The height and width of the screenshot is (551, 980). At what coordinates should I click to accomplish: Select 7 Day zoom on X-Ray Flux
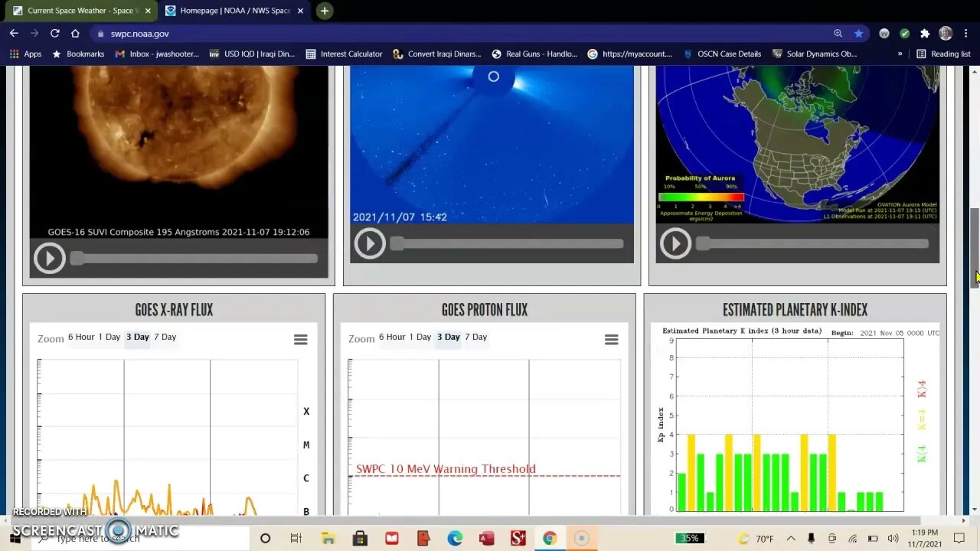point(165,337)
